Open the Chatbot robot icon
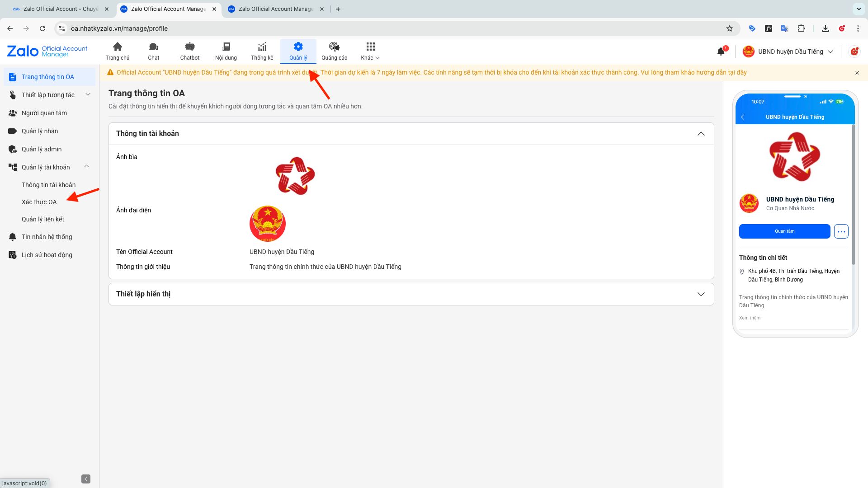Screen dimensions: 868x488 [190, 51]
